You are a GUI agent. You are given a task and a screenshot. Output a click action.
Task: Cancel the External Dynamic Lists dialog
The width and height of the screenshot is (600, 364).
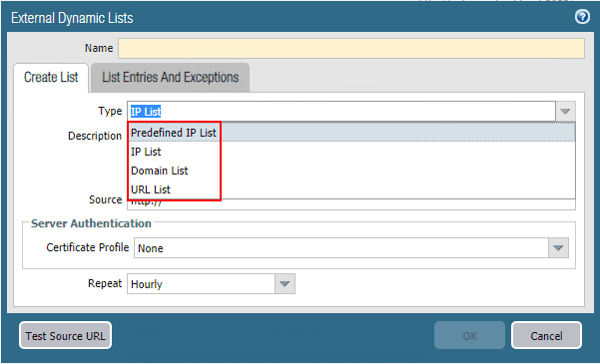(546, 335)
